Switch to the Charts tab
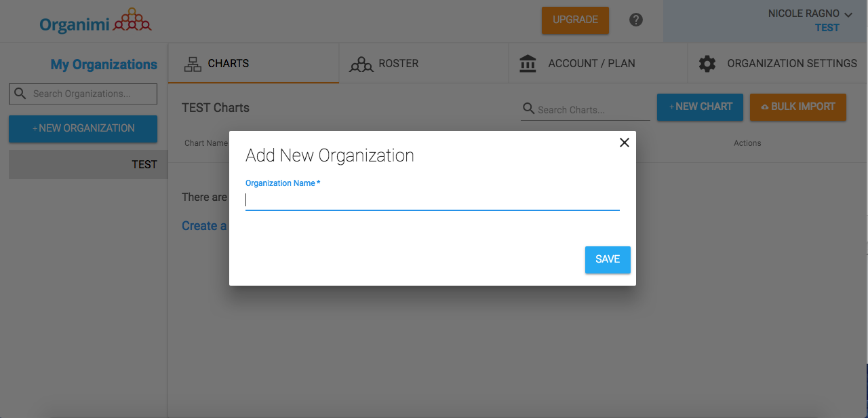 (254, 63)
